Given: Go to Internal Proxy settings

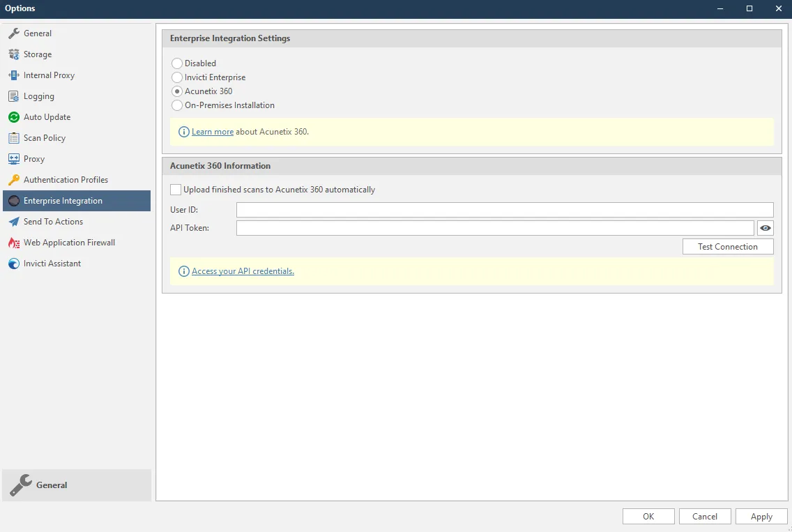Looking at the screenshot, I should click(x=77, y=75).
